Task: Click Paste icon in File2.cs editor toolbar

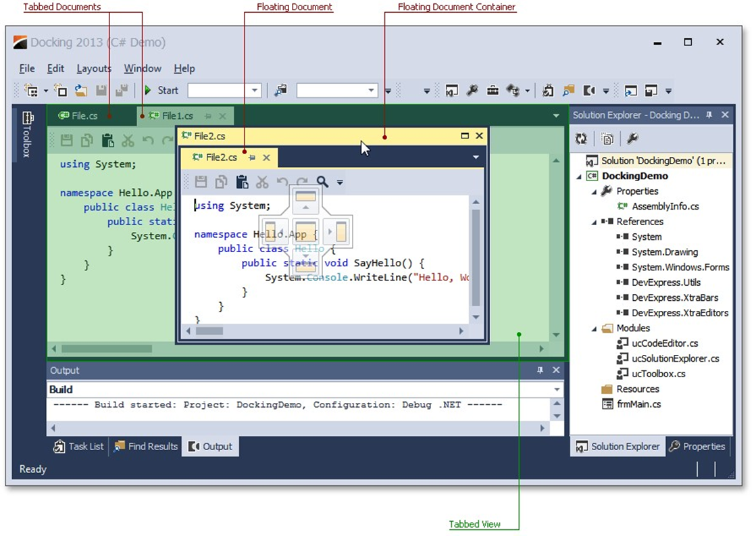Action: 242,182
